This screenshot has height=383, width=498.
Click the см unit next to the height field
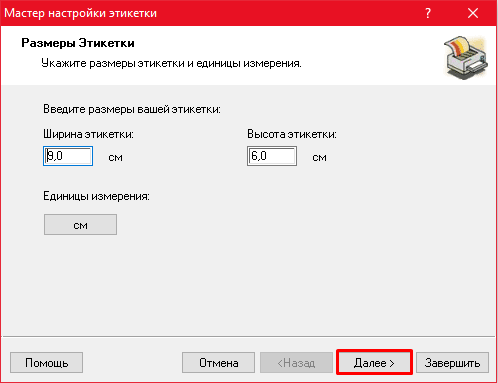coord(319,157)
